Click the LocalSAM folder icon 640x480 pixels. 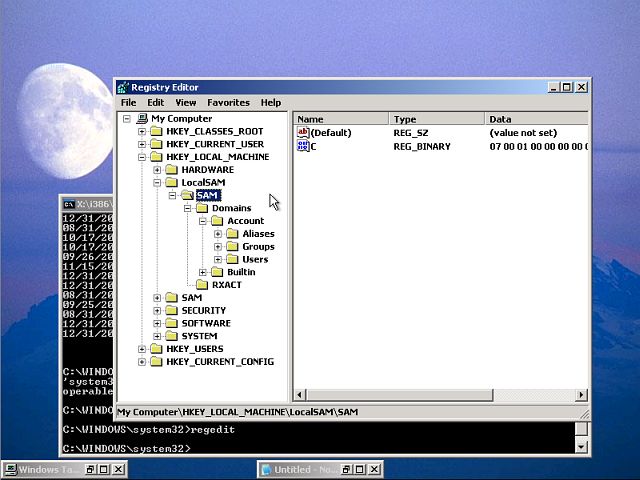pyautogui.click(x=171, y=182)
